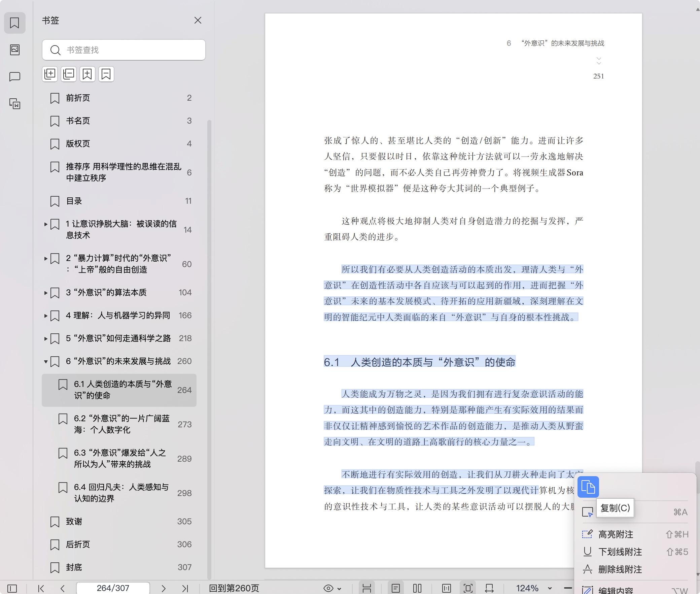The image size is (700, 594).
Task: Open the image/thumbnail panel in left sidebar
Action: click(x=15, y=50)
